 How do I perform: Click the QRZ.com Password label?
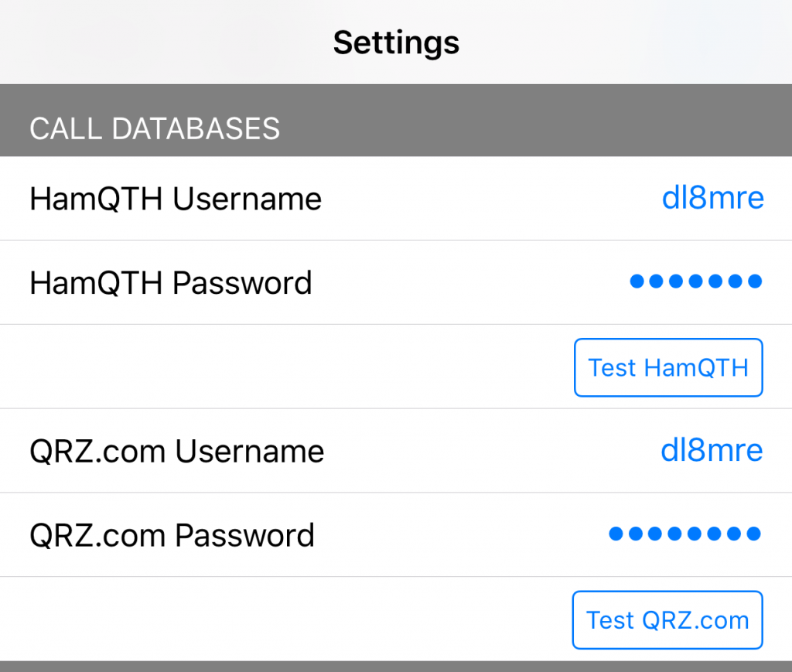(172, 534)
